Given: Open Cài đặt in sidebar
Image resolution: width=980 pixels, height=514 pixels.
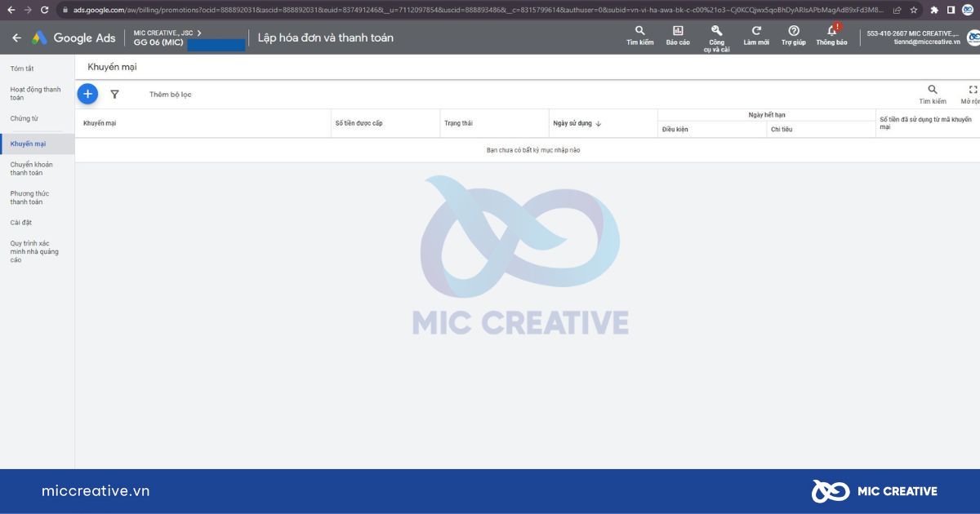Looking at the screenshot, I should click(21, 223).
